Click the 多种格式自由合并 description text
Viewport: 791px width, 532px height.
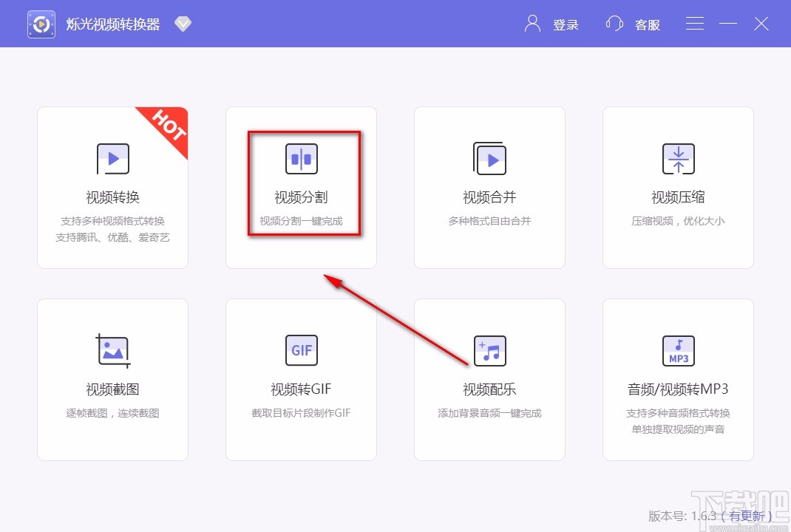[x=489, y=220]
